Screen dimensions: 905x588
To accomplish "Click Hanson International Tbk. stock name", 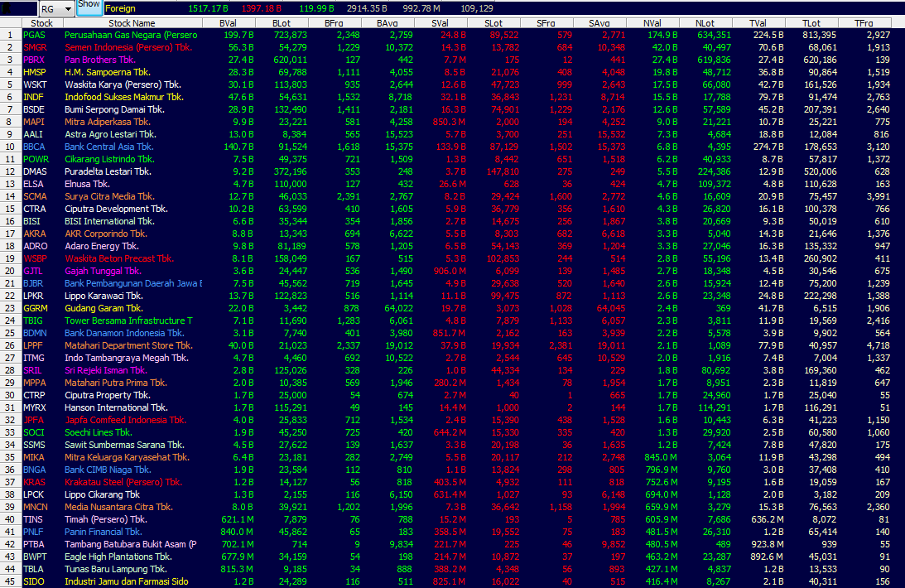I will [x=117, y=407].
